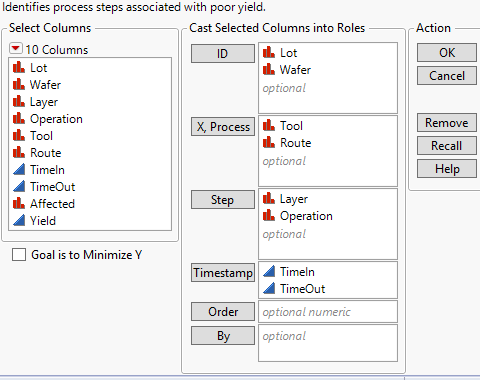Click the By optional role field
This screenshot has height=380, width=480.
(328, 343)
